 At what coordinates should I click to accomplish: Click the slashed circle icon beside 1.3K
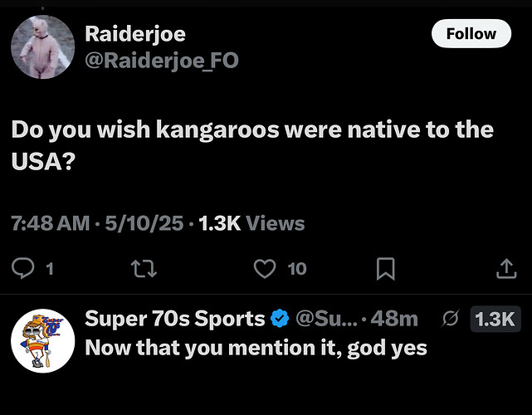tap(451, 318)
